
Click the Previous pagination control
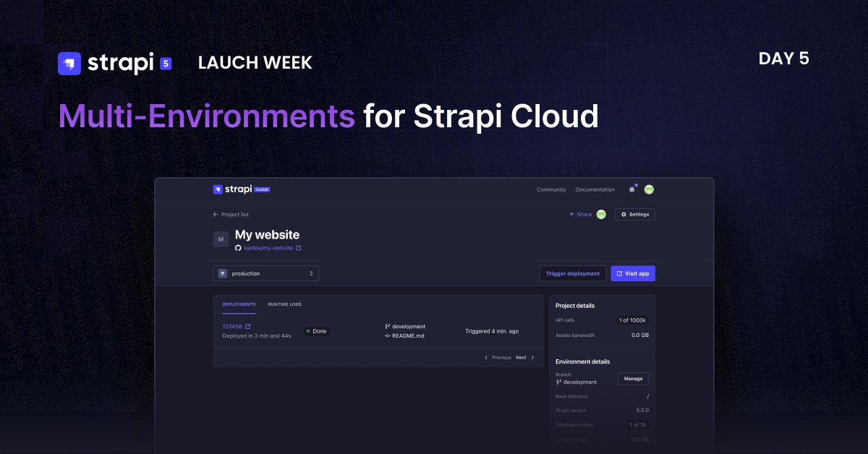[x=498, y=357]
